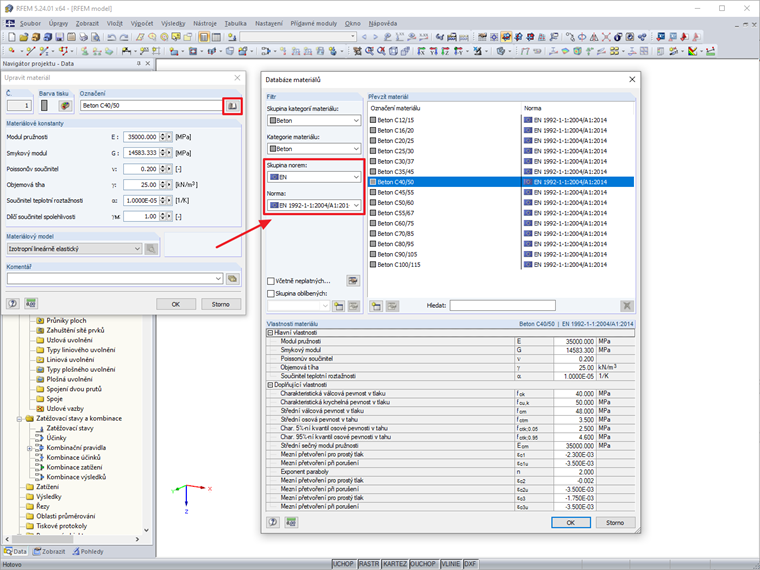
Task: Click the create new material icon under list
Action: [x=376, y=306]
